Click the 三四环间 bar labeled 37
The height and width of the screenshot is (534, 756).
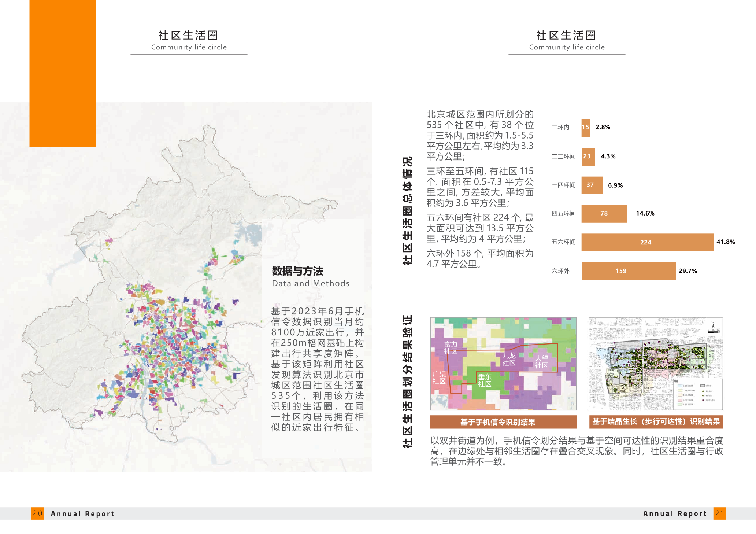(x=592, y=185)
